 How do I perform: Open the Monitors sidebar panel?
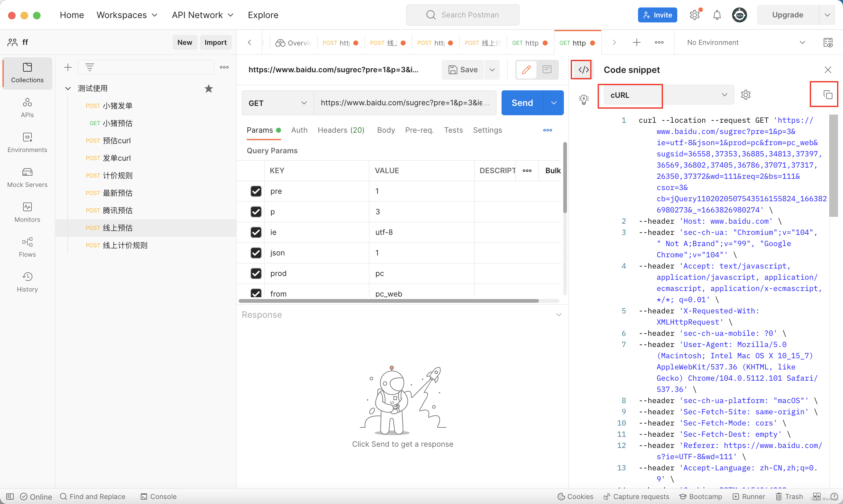point(27,213)
